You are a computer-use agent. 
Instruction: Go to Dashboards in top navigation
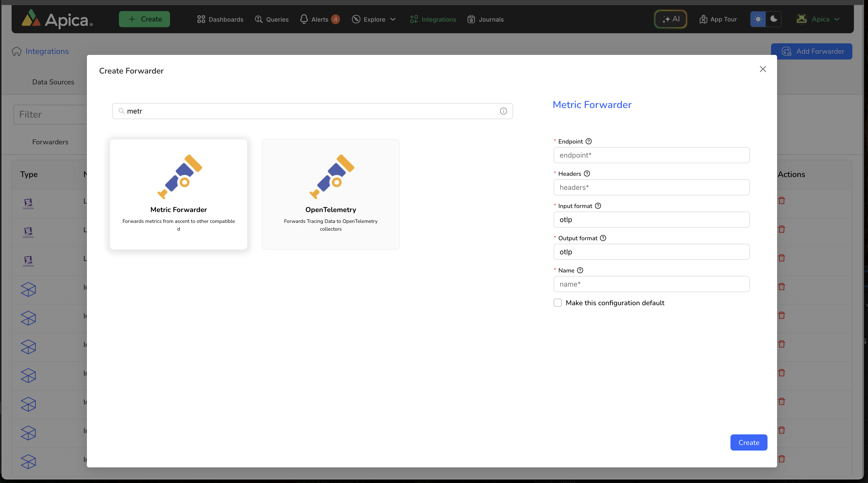[220, 20]
